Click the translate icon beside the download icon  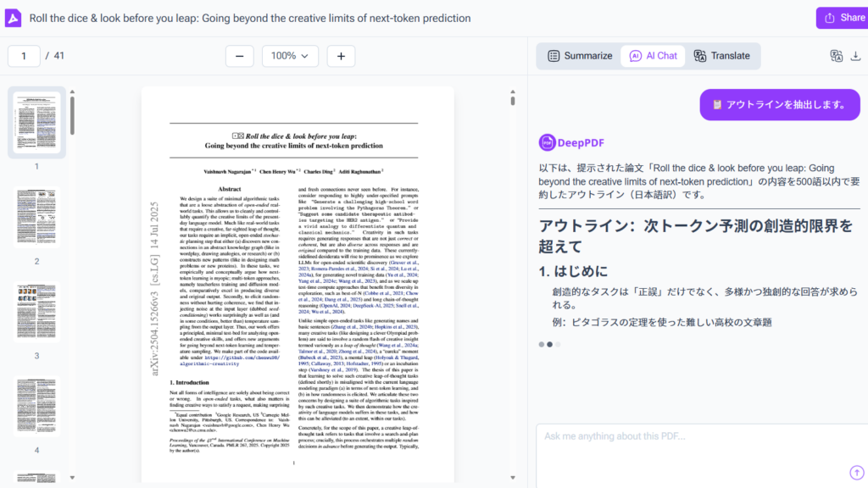click(836, 56)
